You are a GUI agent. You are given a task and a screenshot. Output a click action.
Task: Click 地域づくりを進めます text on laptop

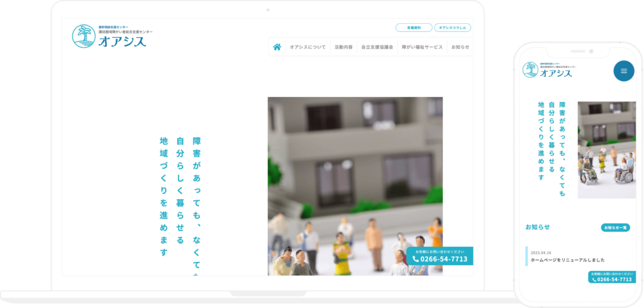point(164,197)
